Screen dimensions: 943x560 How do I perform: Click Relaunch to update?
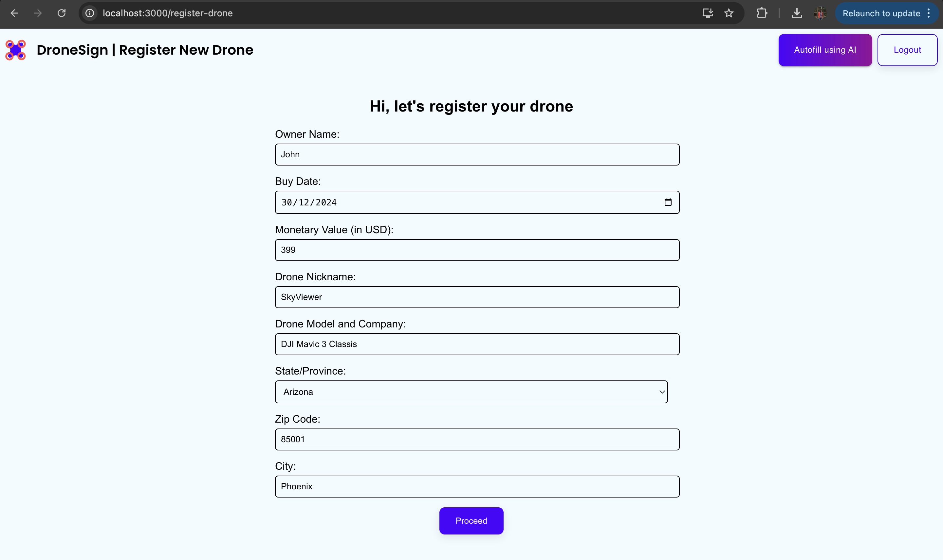pyautogui.click(x=881, y=13)
